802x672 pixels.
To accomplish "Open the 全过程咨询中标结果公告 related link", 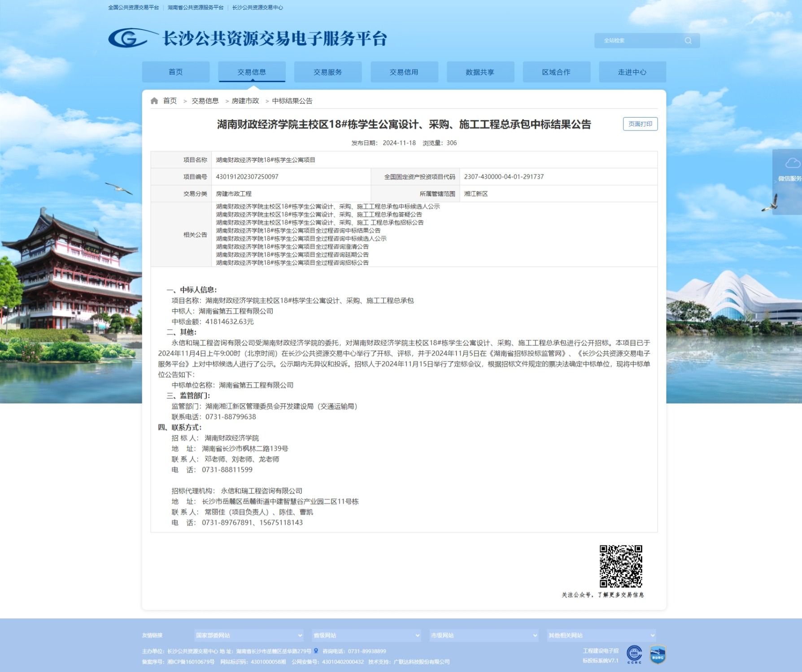I will coord(298,231).
